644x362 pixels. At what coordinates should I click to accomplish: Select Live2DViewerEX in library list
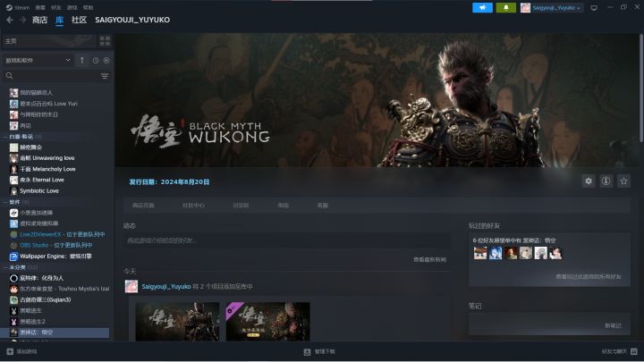pyautogui.click(x=57, y=234)
